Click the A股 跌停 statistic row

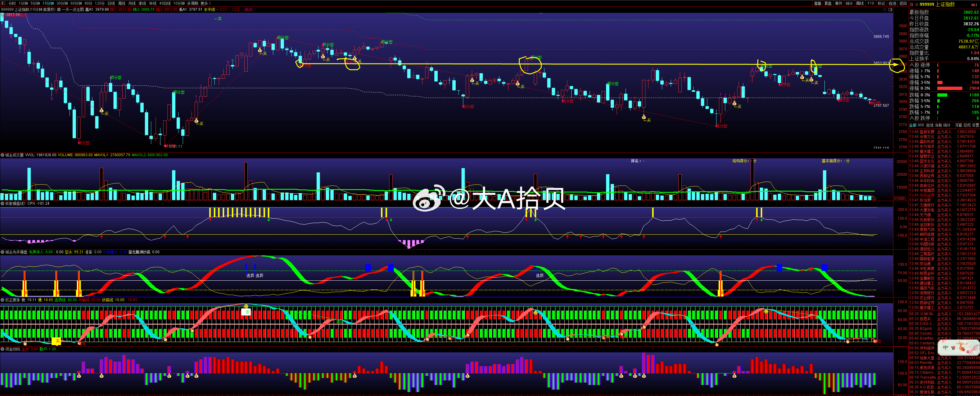(944, 118)
